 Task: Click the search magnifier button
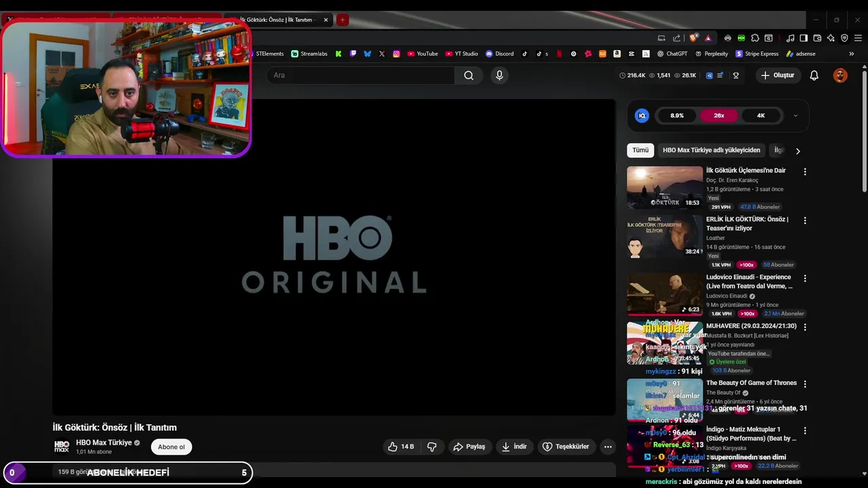point(469,75)
